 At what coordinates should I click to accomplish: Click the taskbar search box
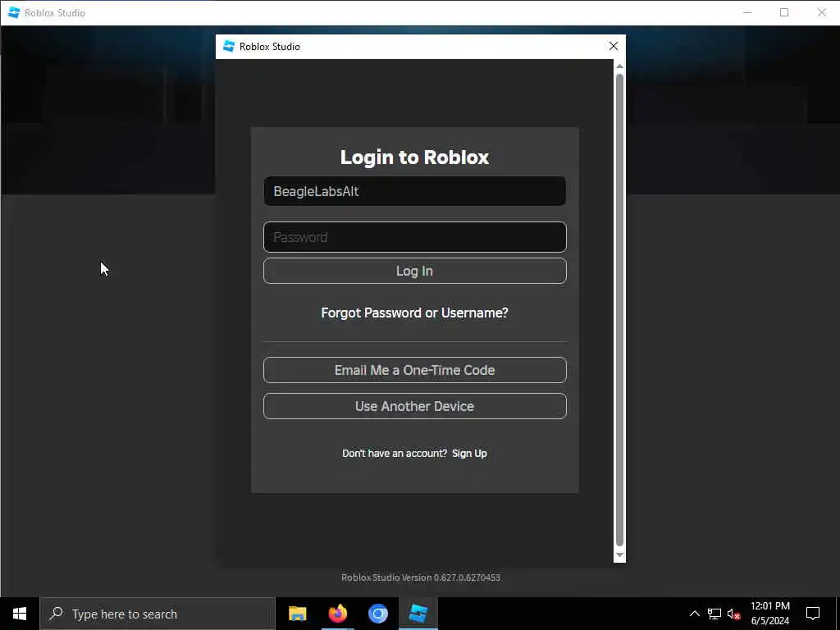pos(157,614)
